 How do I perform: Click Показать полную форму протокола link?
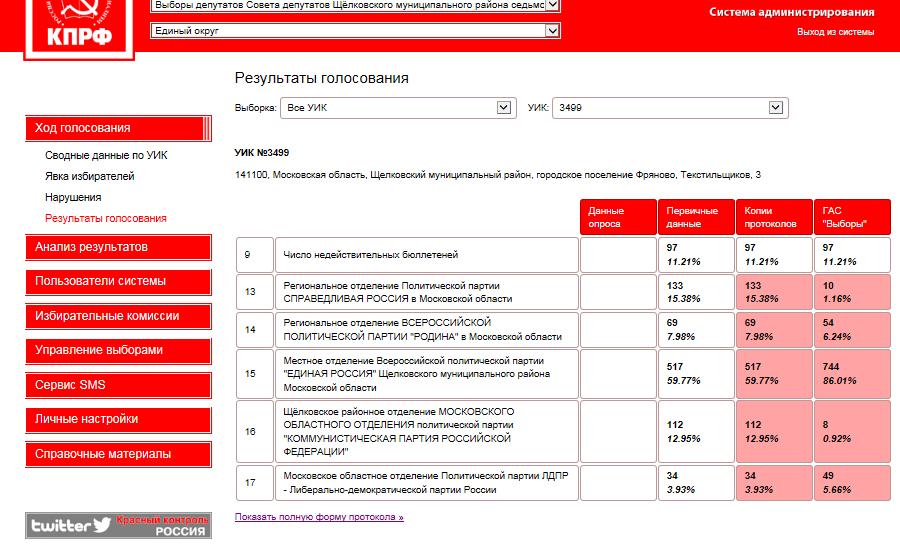[319, 517]
